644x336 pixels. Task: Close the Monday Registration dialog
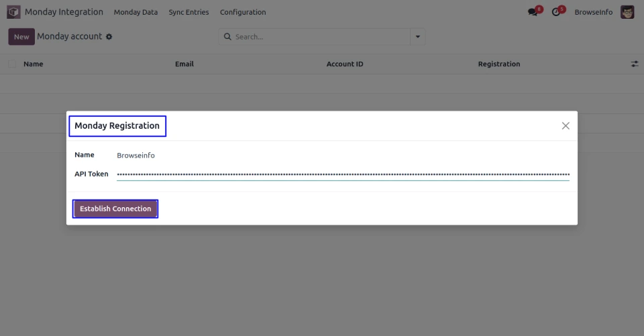566,126
